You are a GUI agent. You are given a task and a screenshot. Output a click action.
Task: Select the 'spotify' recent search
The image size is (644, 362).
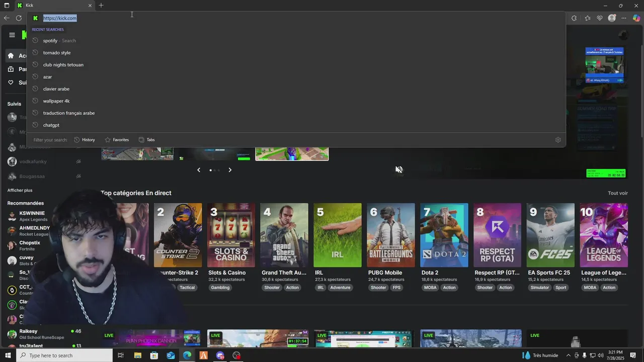pos(296,41)
